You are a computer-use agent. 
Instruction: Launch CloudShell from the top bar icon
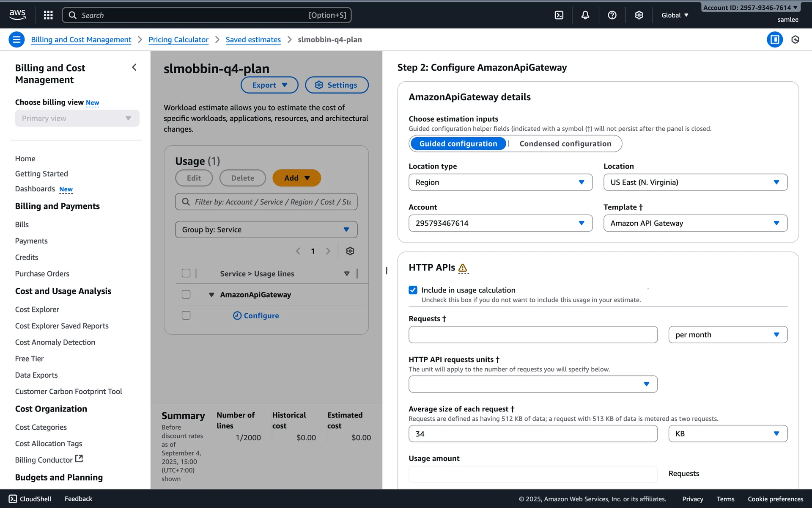click(x=559, y=15)
